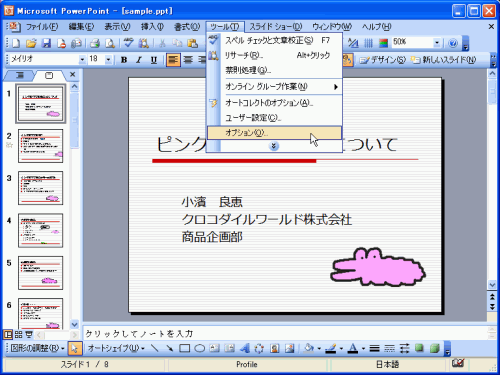
Task: Choose オートコレクトのオプション menu entry
Action: 274,103
